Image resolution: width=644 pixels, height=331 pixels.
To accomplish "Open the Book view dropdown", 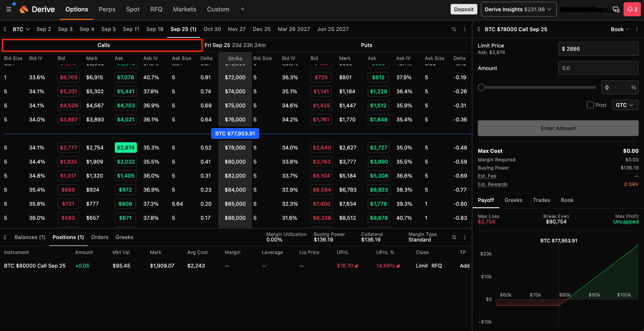I will click(x=620, y=29).
